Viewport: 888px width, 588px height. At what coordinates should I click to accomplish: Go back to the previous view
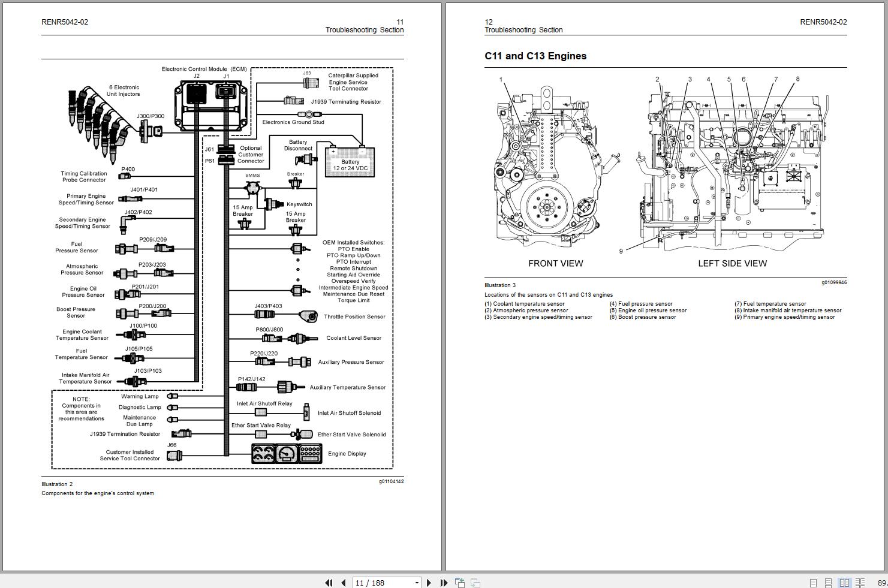pyautogui.click(x=459, y=583)
